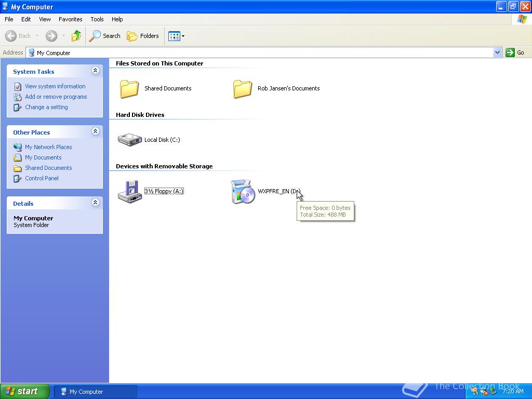Click the green Go button
This screenshot has width=532, height=399.
pyautogui.click(x=515, y=52)
